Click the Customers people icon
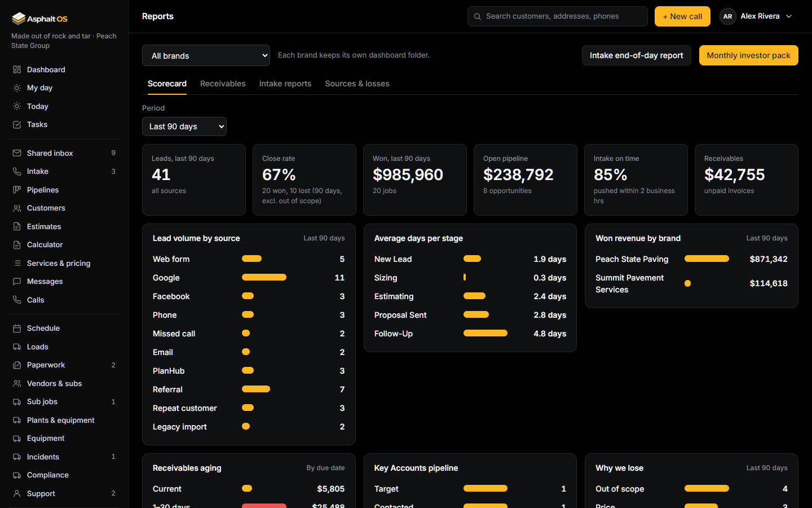 click(x=17, y=208)
